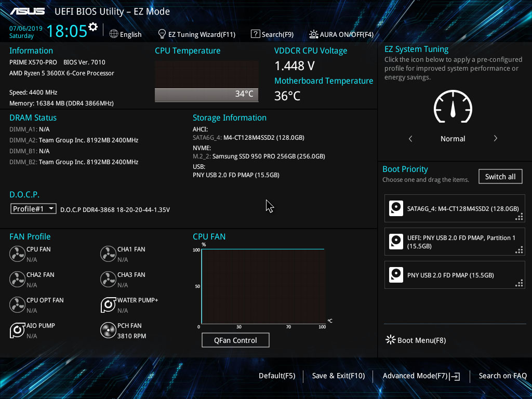Click D.O.C.P DDR4-3868 18-20-20-44-1.35V text
The image size is (532, 399).
click(115, 210)
